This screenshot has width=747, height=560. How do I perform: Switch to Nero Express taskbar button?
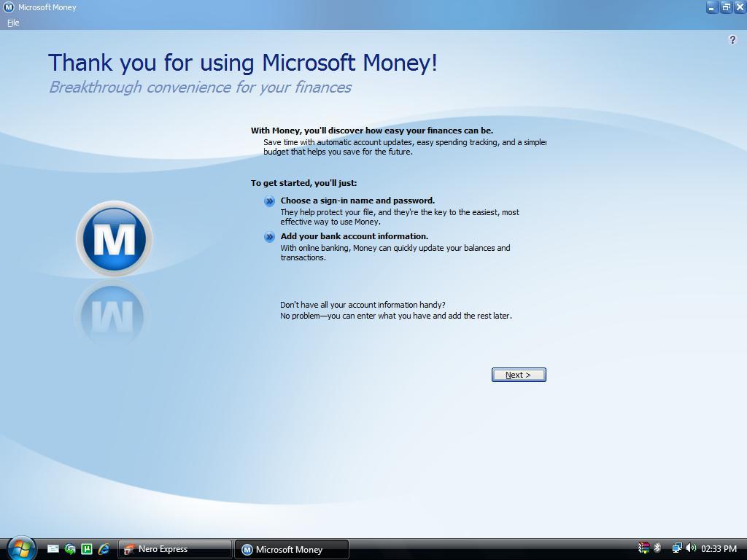[x=175, y=549]
